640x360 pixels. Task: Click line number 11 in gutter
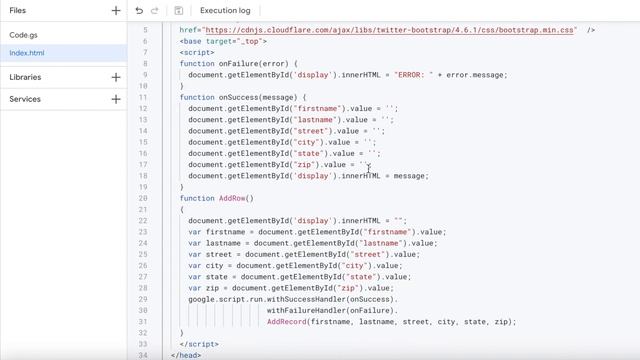(x=143, y=97)
